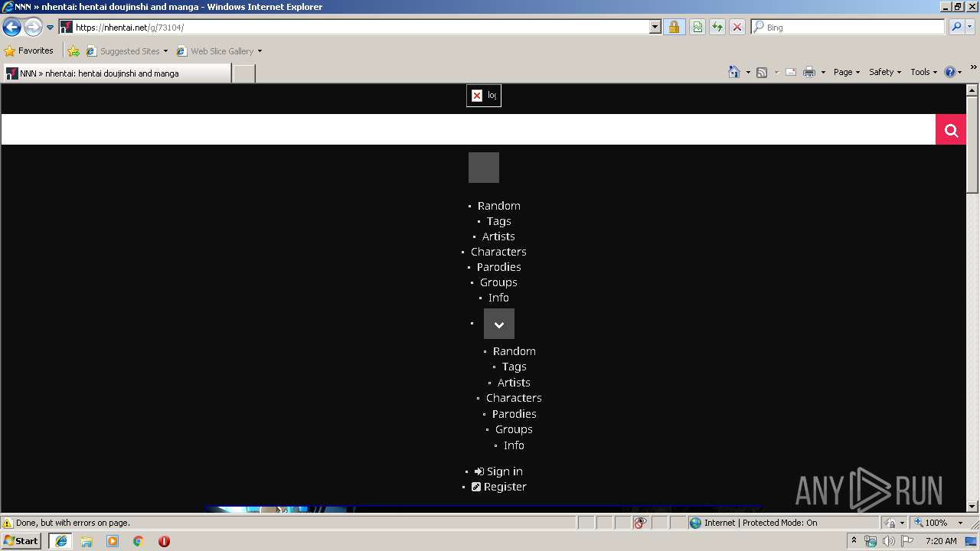Image resolution: width=980 pixels, height=551 pixels.
Task: Click the Windows Explorer folder taskbar icon
Action: pyautogui.click(x=87, y=541)
